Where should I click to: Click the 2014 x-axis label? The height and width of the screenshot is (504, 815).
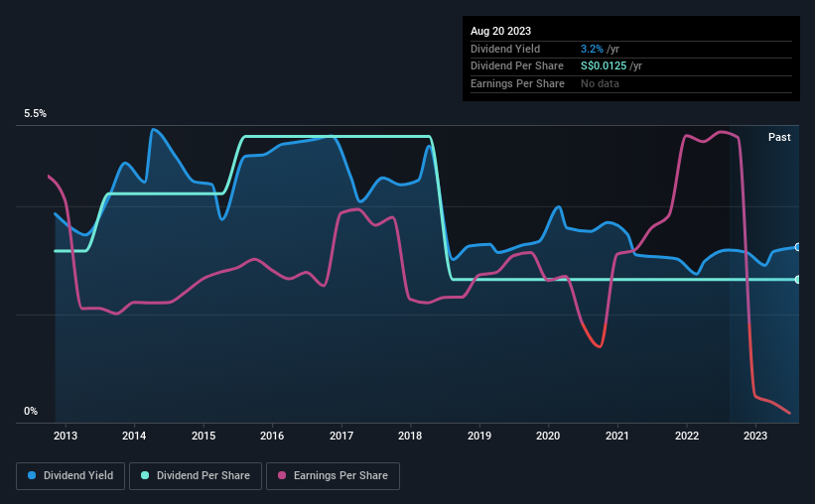134,436
